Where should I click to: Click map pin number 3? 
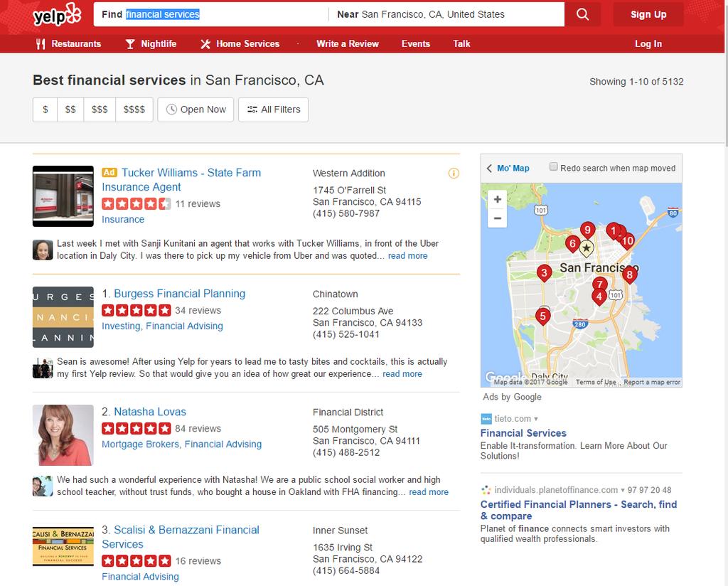tap(544, 273)
